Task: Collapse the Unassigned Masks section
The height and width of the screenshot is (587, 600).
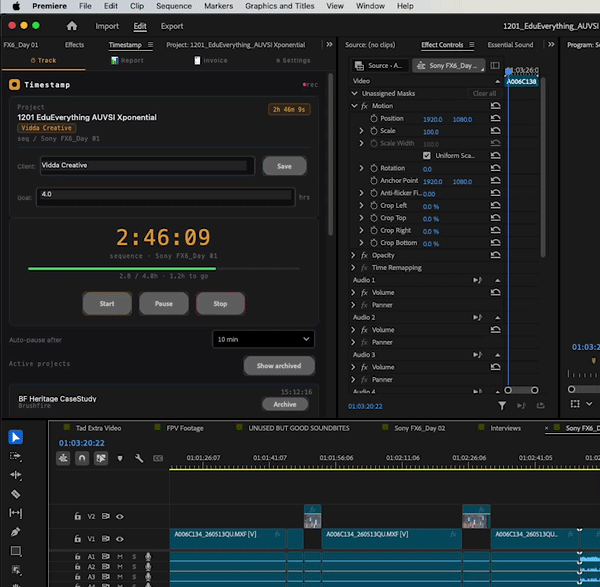Action: tap(354, 93)
